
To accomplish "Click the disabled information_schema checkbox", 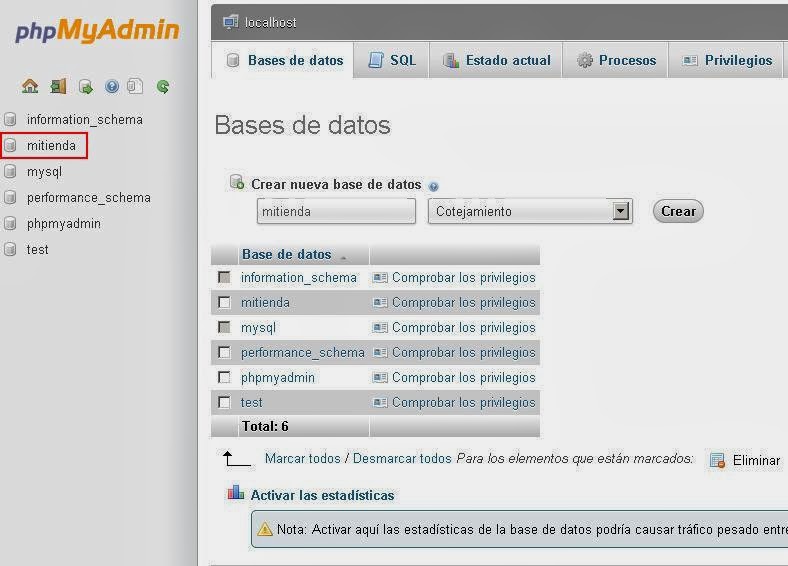I will pyautogui.click(x=224, y=277).
